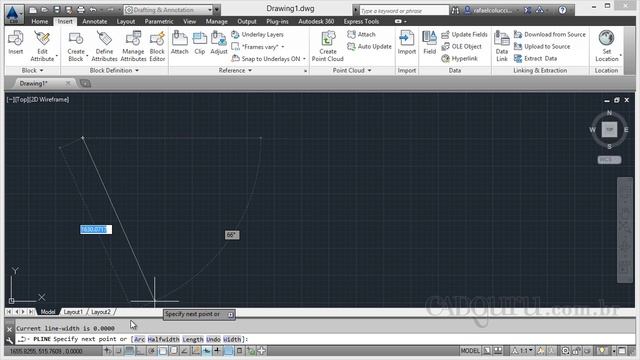
Task: Expand the Reference panel title dropdown
Action: [x=235, y=70]
